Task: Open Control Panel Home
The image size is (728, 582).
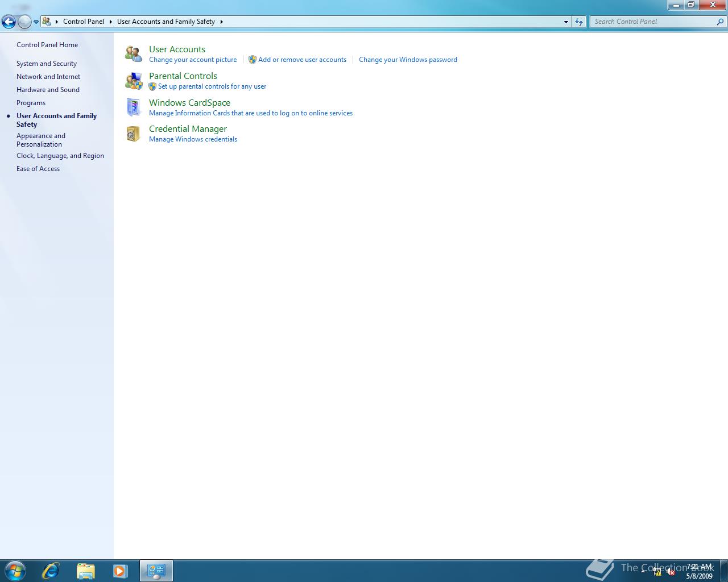Action: point(47,45)
